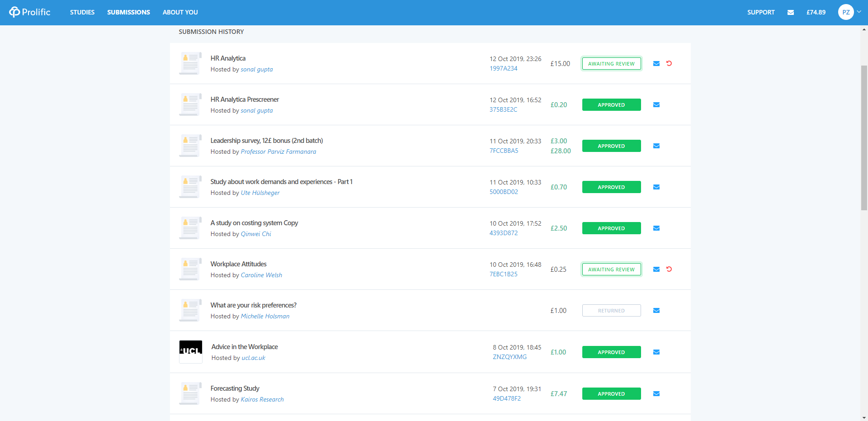
Task: Open Michelle Holsman researcher link
Action: pyautogui.click(x=265, y=317)
